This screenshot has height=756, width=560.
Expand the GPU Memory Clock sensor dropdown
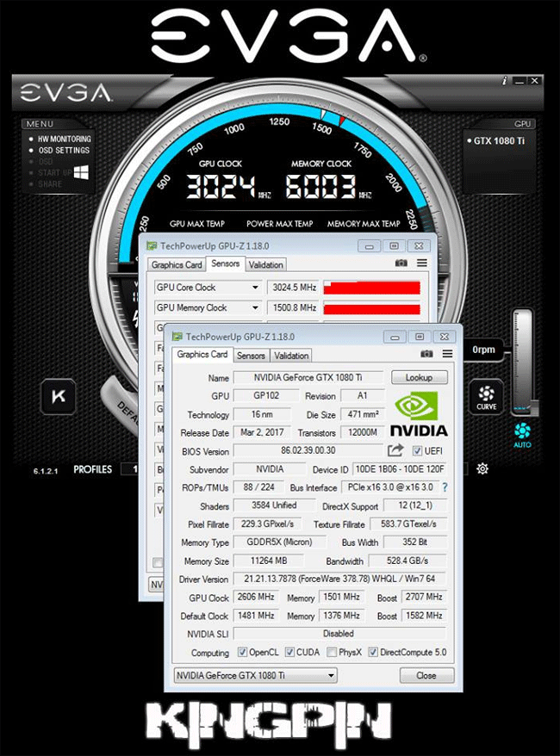(x=255, y=307)
